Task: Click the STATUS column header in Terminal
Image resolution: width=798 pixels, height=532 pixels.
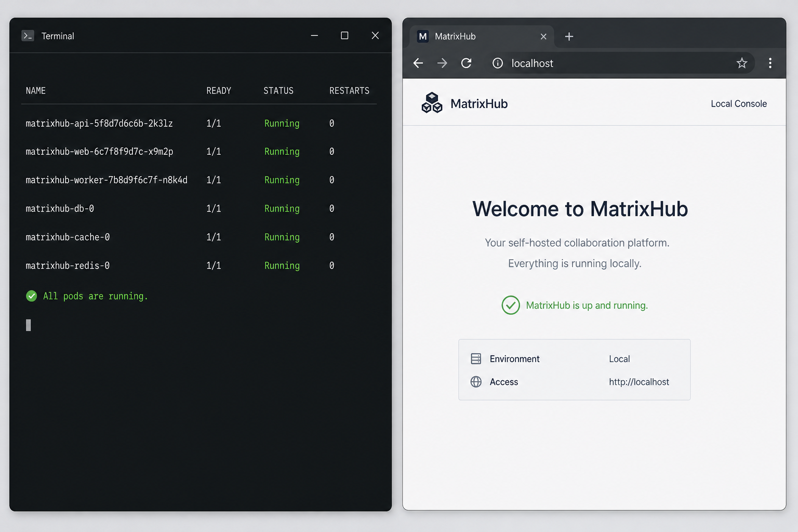Action: click(278, 91)
